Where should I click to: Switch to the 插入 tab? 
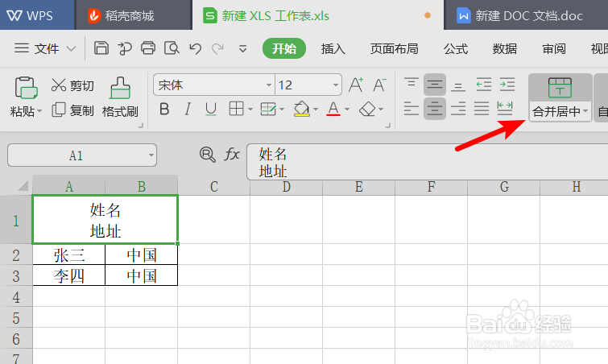click(333, 49)
